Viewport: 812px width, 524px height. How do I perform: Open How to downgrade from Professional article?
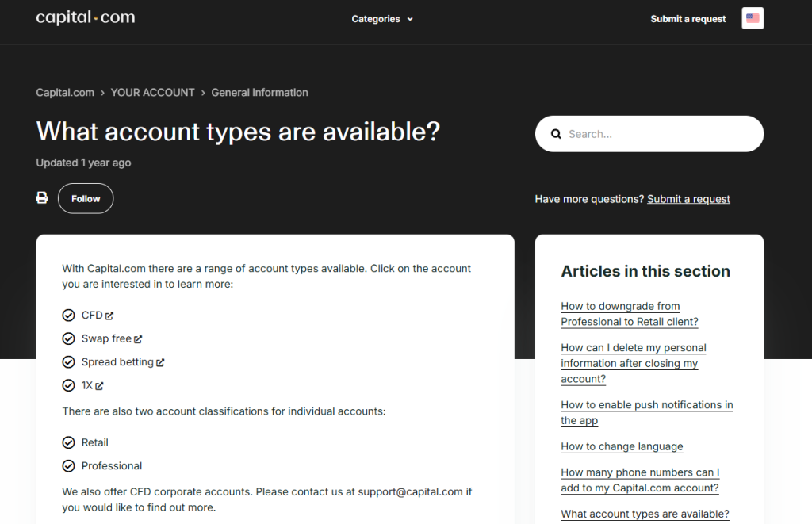click(x=630, y=314)
